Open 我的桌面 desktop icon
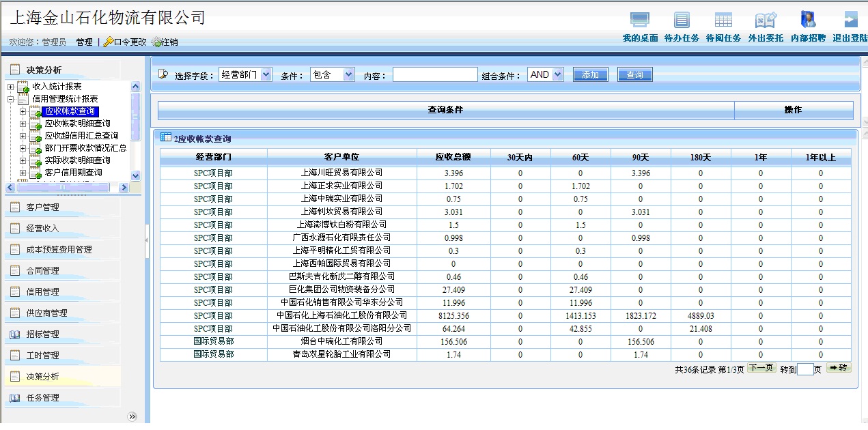The height and width of the screenshot is (430, 868). coord(640,20)
